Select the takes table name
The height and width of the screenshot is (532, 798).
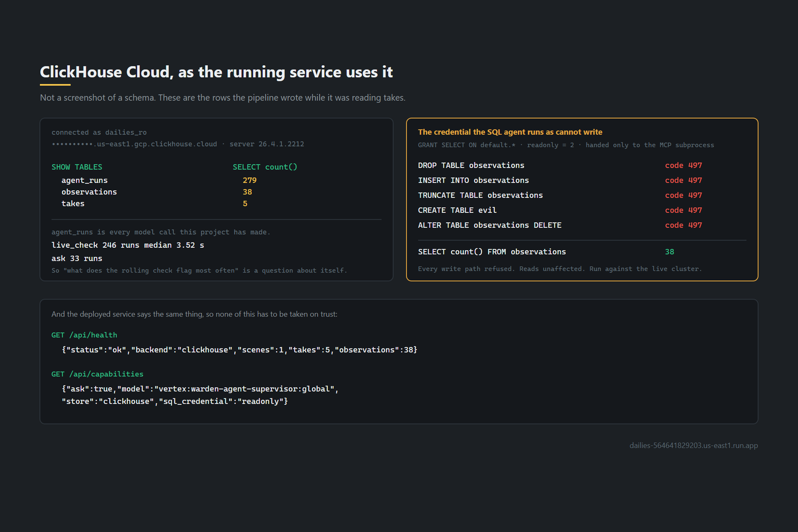tap(73, 203)
